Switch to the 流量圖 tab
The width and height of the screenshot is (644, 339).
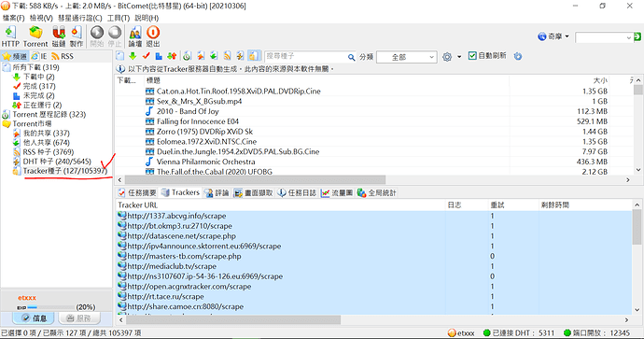point(337,192)
